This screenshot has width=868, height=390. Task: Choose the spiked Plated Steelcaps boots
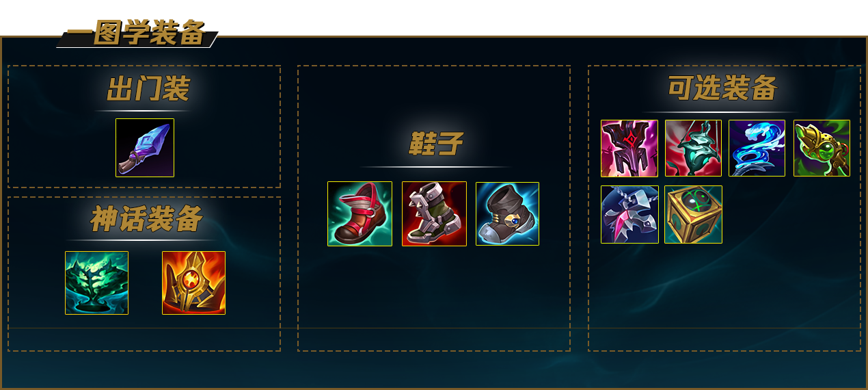pos(434,213)
